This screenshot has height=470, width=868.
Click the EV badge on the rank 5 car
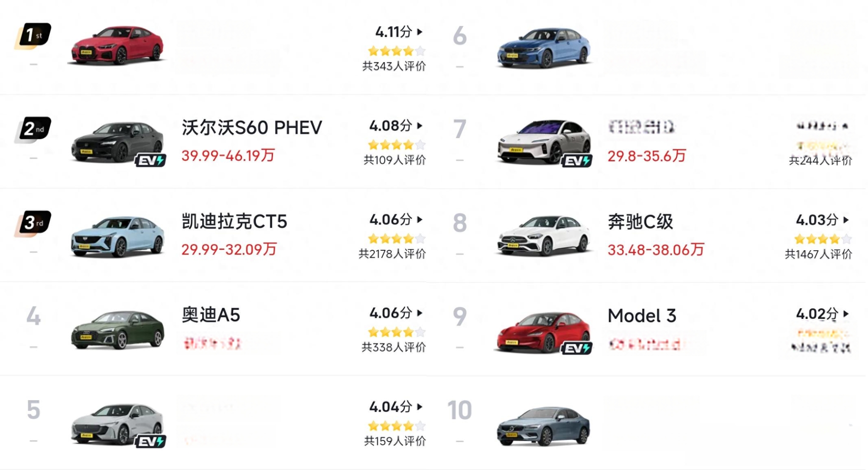click(x=150, y=442)
